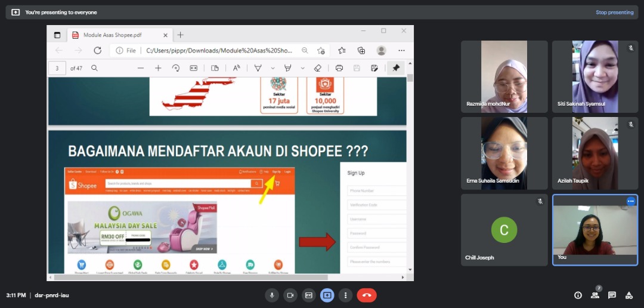Viewport: 644px width, 308px height.
Task: Select the Highlight tool
Action: pos(288,68)
